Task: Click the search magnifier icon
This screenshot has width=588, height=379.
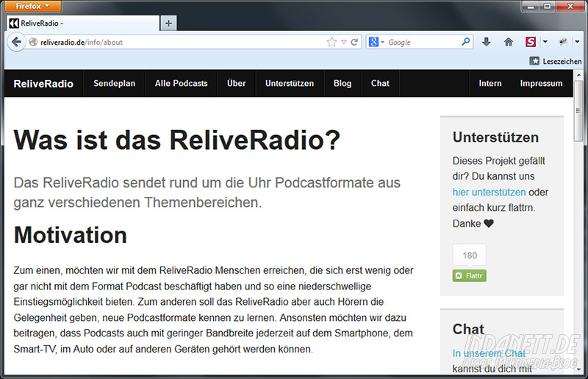Action: pyautogui.click(x=465, y=42)
